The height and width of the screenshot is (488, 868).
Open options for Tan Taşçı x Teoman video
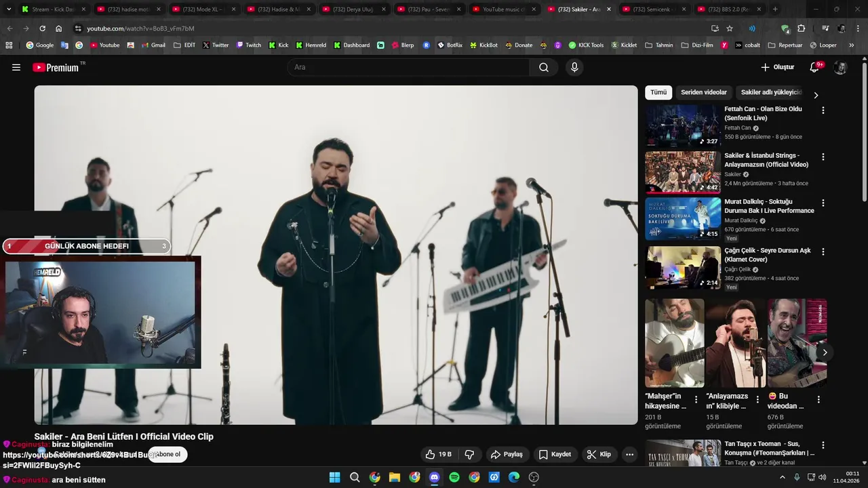click(823, 445)
